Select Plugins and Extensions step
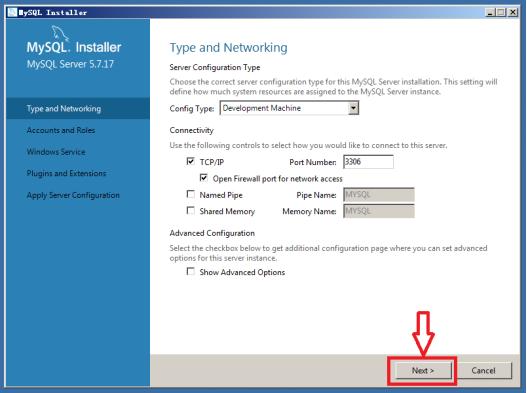The width and height of the screenshot is (527, 393). pos(67,173)
